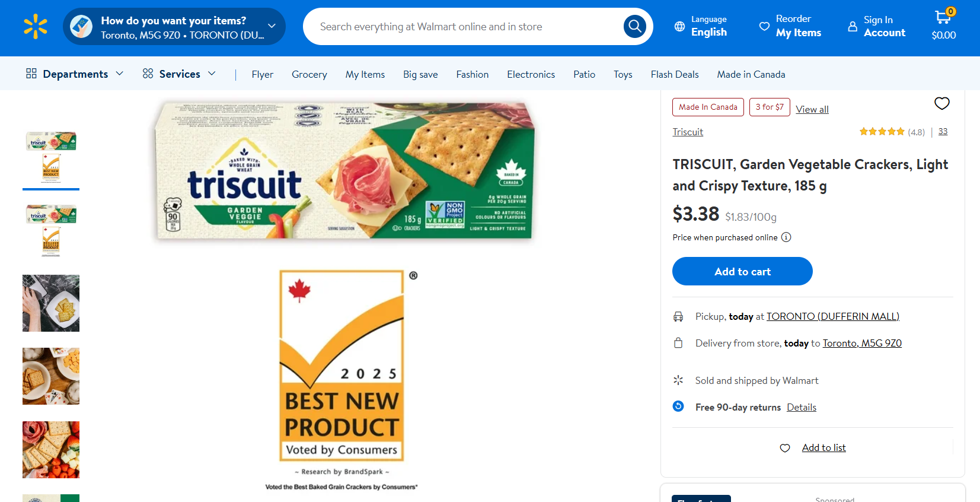Click the Sign In Account person icon
Screen dimensions: 980x502
pyautogui.click(x=853, y=27)
